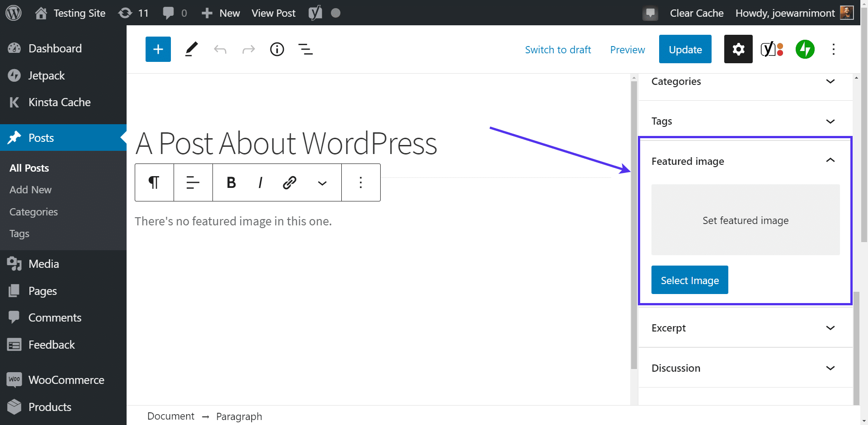
Task: Click the Switch to draft link
Action: pyautogui.click(x=558, y=50)
